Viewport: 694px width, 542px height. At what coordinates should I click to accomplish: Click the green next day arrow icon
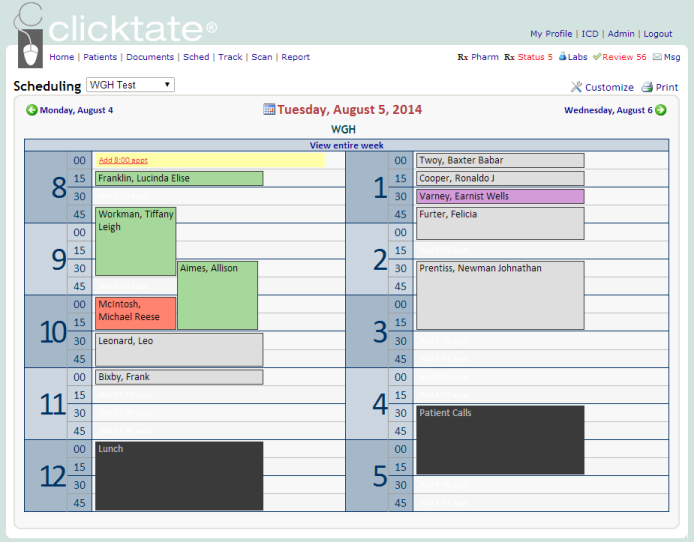[x=661, y=110]
